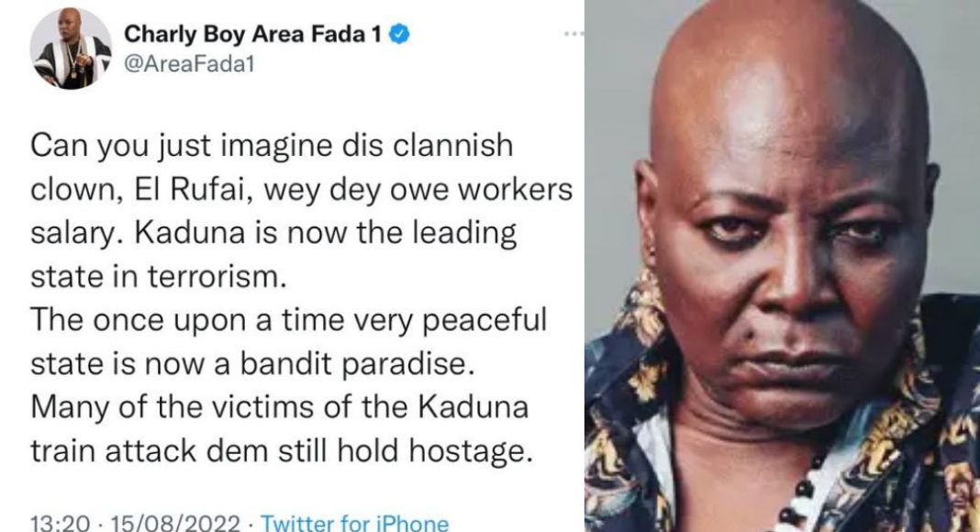Click the blue verified badge icon
Screen dimensions: 980x532
(x=400, y=34)
